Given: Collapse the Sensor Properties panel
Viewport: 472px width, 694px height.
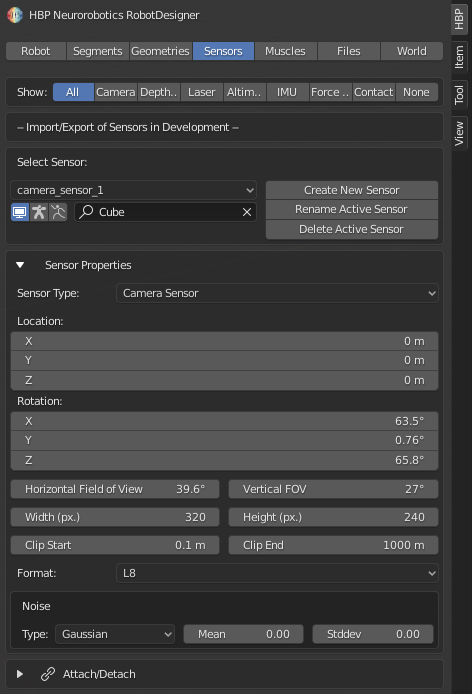Looking at the screenshot, I should point(20,265).
